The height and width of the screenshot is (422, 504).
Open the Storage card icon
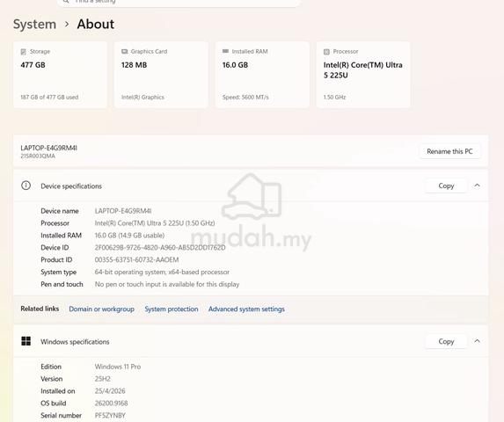click(23, 52)
